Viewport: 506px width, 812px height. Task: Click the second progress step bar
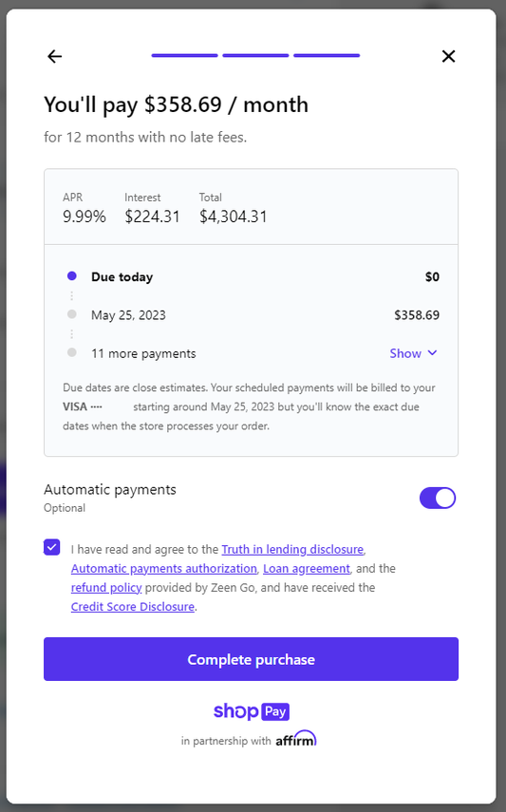[x=256, y=55]
